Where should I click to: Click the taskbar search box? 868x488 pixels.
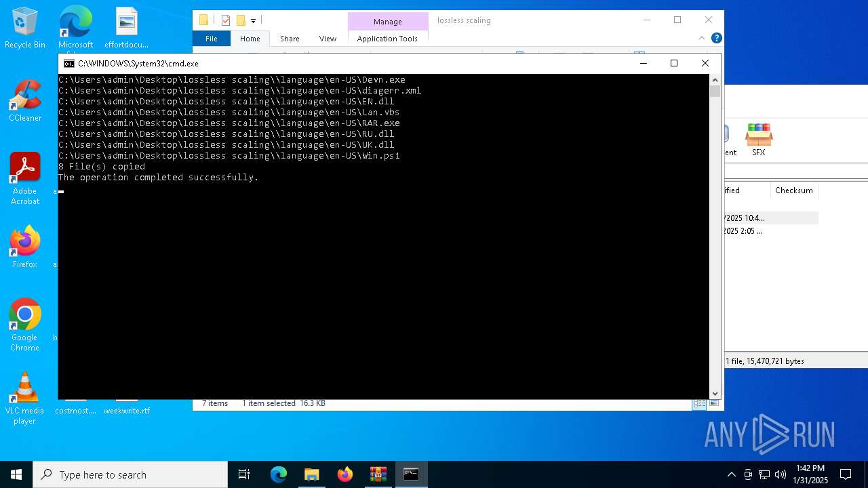(x=130, y=474)
